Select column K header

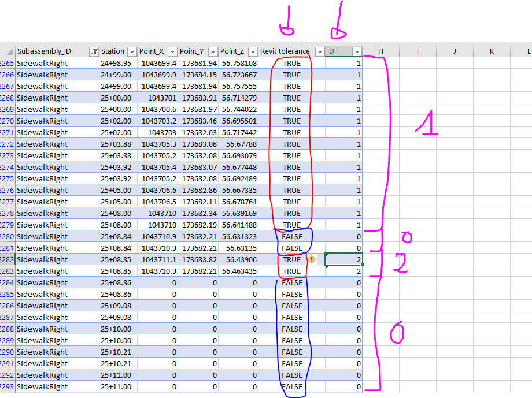point(492,51)
